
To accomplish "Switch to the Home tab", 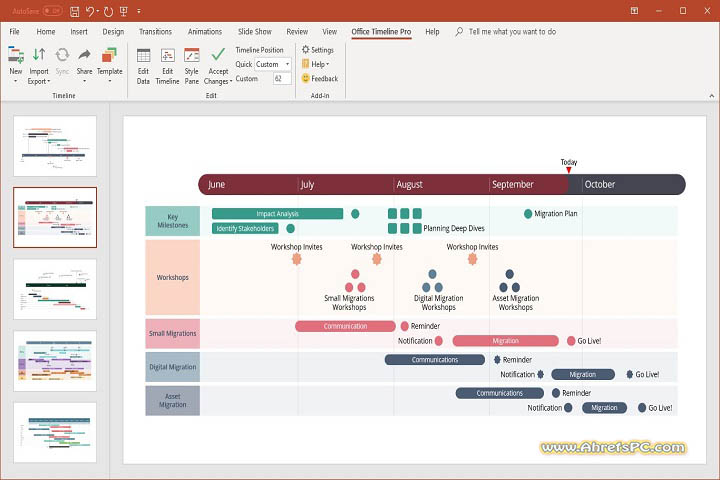I will click(x=45, y=31).
